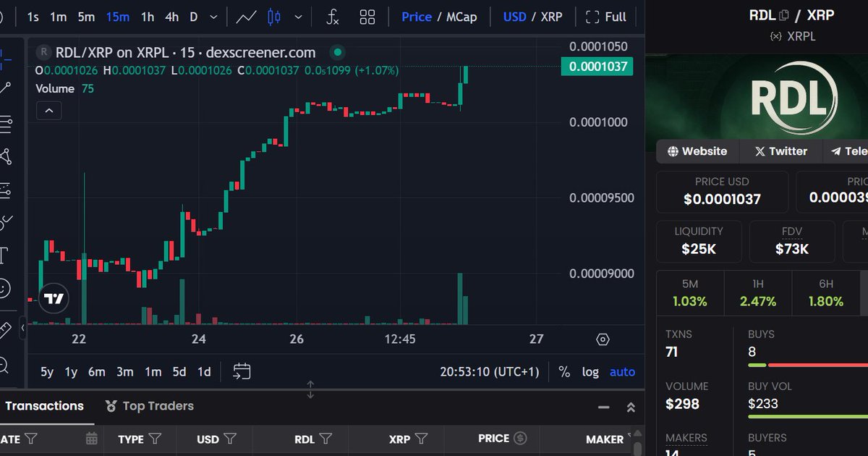Screen dimensions: 868x456
Task: Open the emoji icons tool
Action: (x=5, y=288)
